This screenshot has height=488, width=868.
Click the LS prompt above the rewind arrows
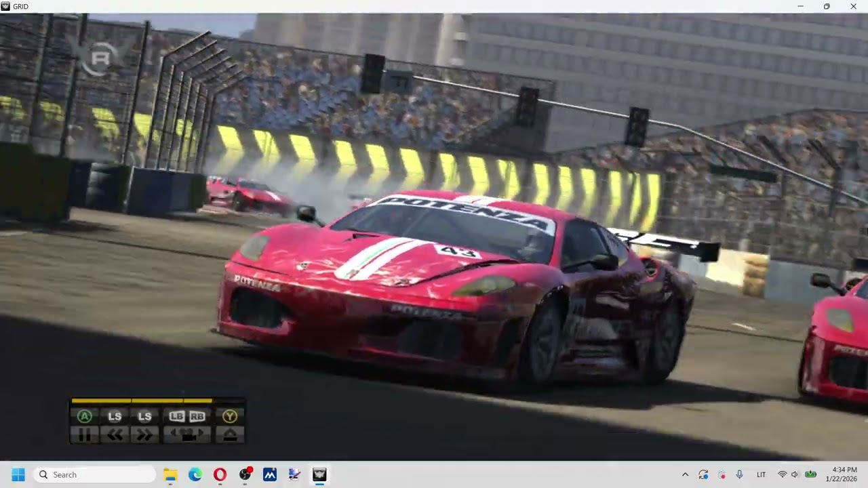pos(115,416)
